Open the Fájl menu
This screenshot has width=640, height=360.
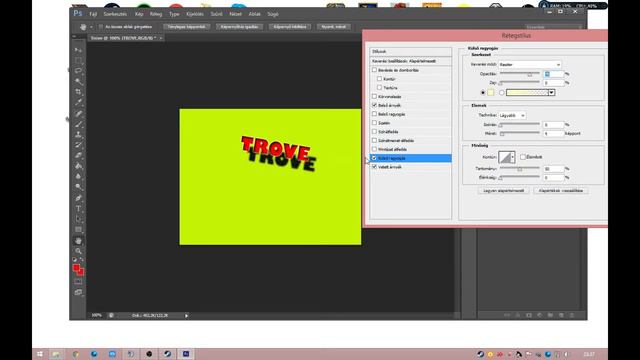93,14
